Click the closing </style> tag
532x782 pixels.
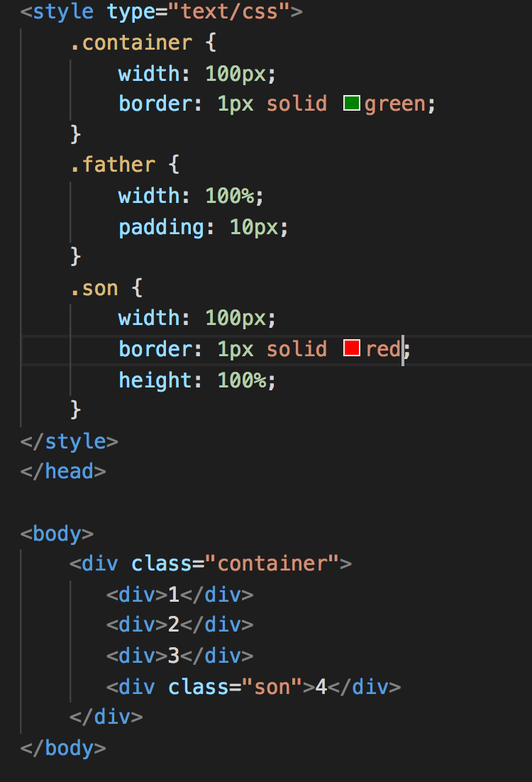coord(69,441)
